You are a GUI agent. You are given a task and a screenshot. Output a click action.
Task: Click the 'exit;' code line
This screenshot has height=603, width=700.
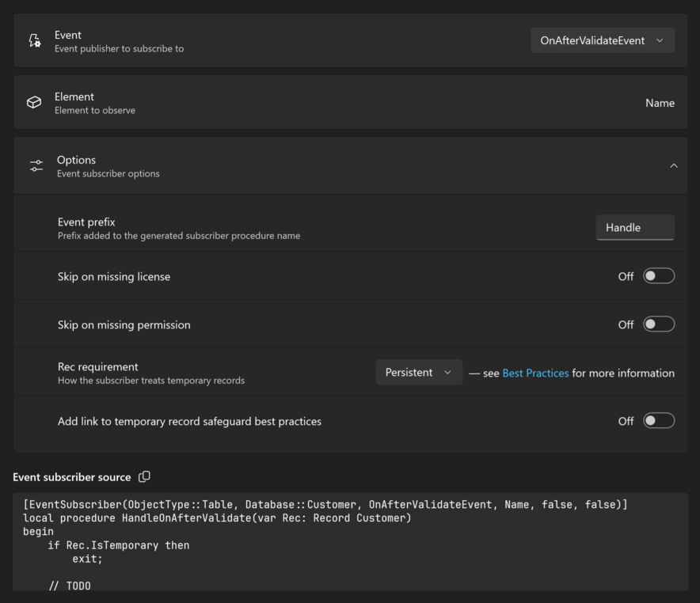87,559
